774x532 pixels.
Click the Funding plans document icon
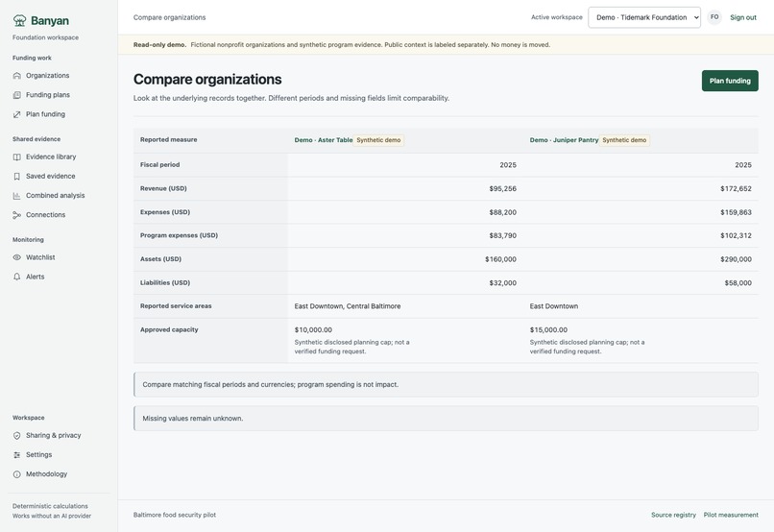(16, 95)
